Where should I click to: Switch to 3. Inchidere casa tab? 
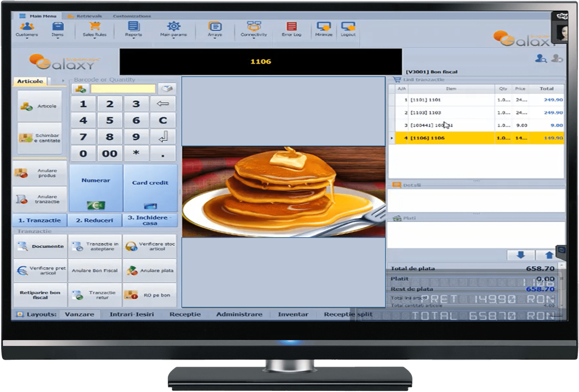150,220
